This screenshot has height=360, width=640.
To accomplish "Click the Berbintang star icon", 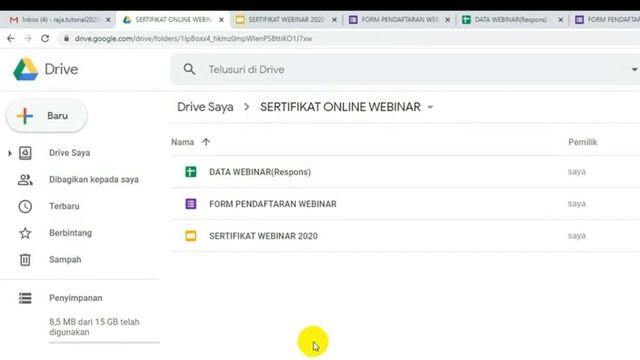I will (x=25, y=233).
